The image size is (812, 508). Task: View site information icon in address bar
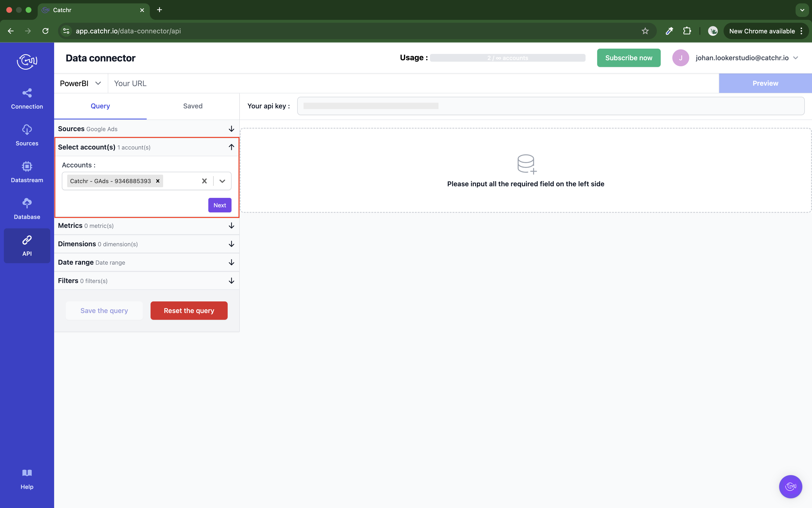[66, 31]
